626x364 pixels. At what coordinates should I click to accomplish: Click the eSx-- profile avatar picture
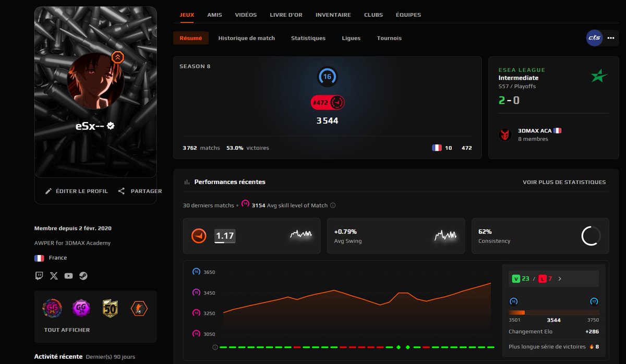coord(95,80)
